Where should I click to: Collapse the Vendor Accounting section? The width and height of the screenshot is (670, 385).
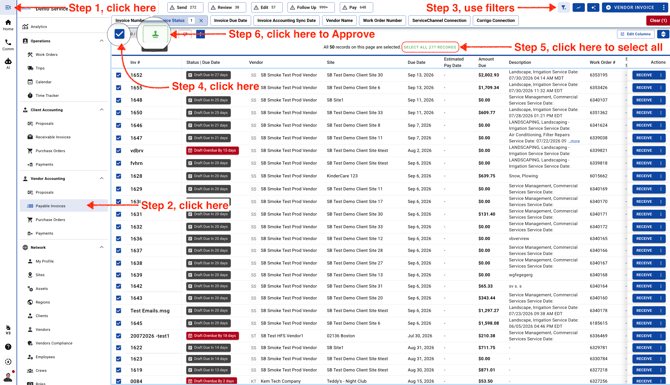click(101, 178)
